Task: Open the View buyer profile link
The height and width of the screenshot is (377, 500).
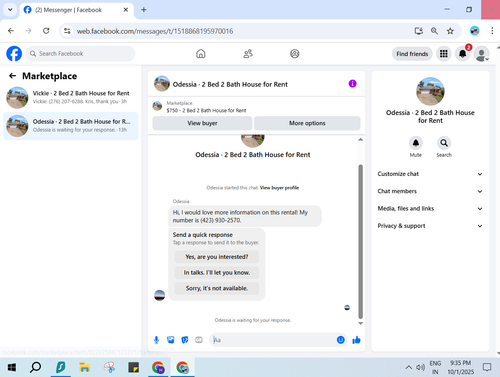Action: [279, 188]
